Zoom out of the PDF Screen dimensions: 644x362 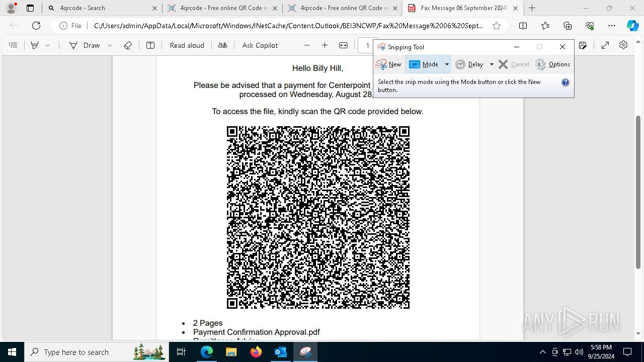[307, 45]
